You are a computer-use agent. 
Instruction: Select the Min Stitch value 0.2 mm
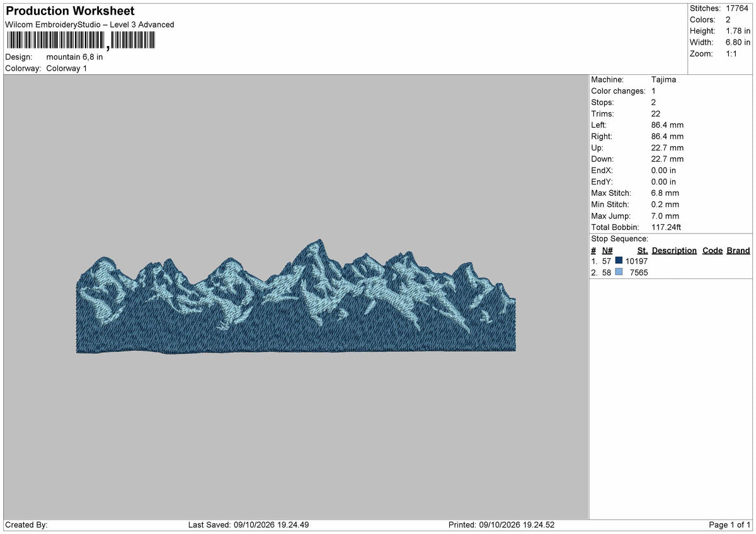click(665, 205)
